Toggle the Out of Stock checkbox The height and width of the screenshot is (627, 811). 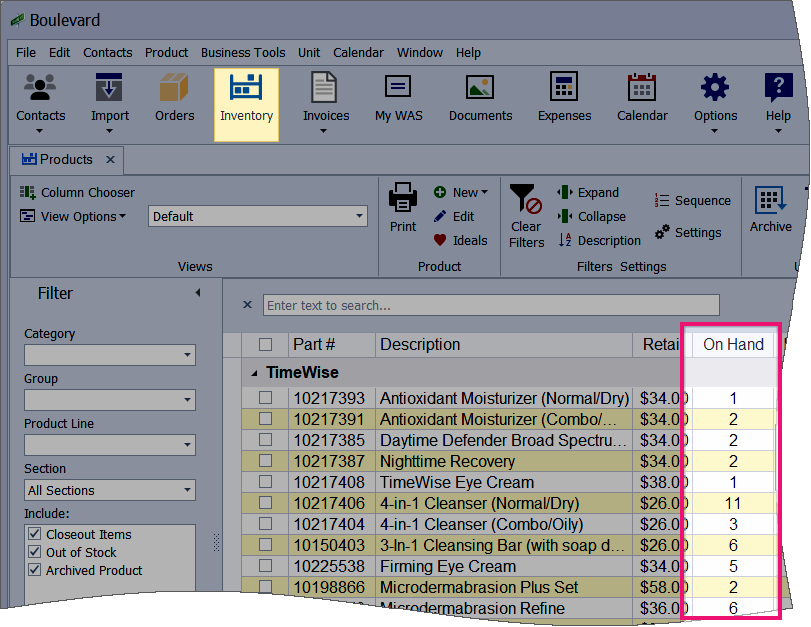(x=35, y=552)
